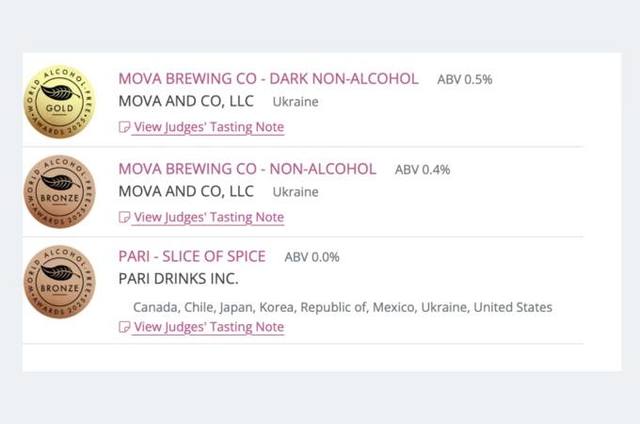This screenshot has width=640, height=424.
Task: Click the ABV 0.5% label
Action: click(464, 80)
